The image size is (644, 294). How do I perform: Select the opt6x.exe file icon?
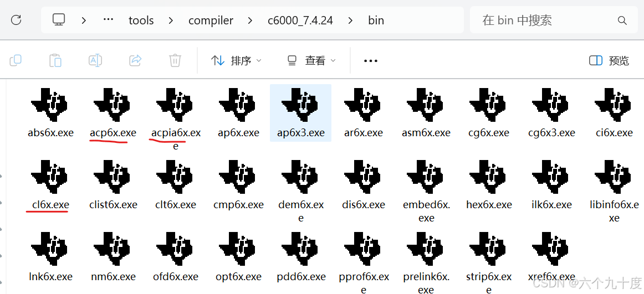tap(237, 249)
